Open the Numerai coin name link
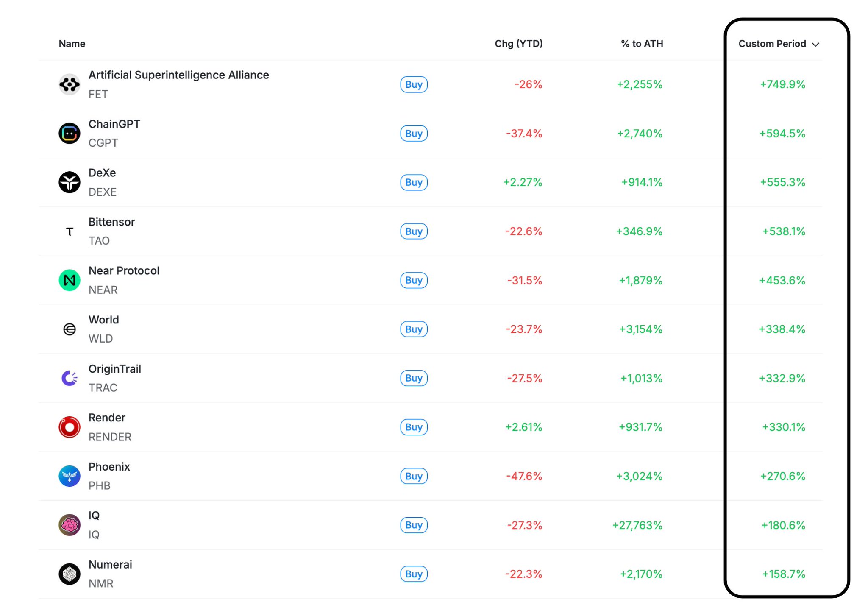This screenshot has width=868, height=616. click(x=110, y=564)
